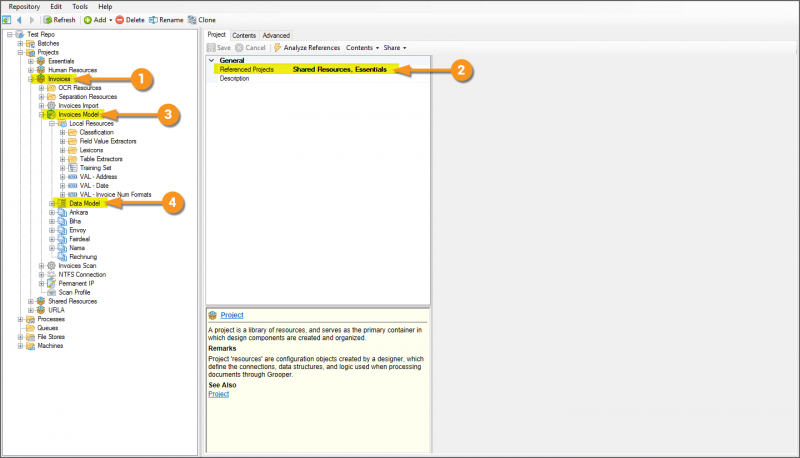Click the Analyze References lightning icon

(277, 47)
